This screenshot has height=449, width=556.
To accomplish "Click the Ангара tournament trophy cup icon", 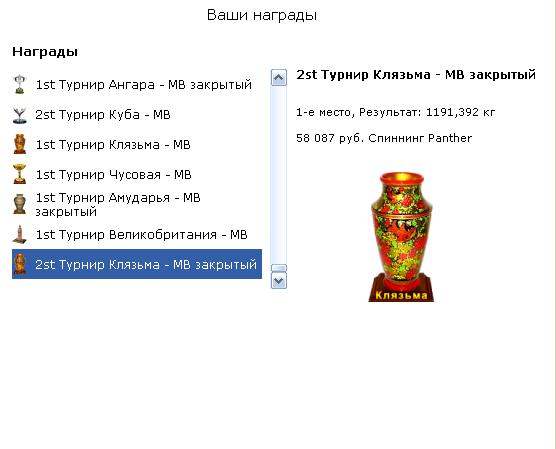I will 20,84.
